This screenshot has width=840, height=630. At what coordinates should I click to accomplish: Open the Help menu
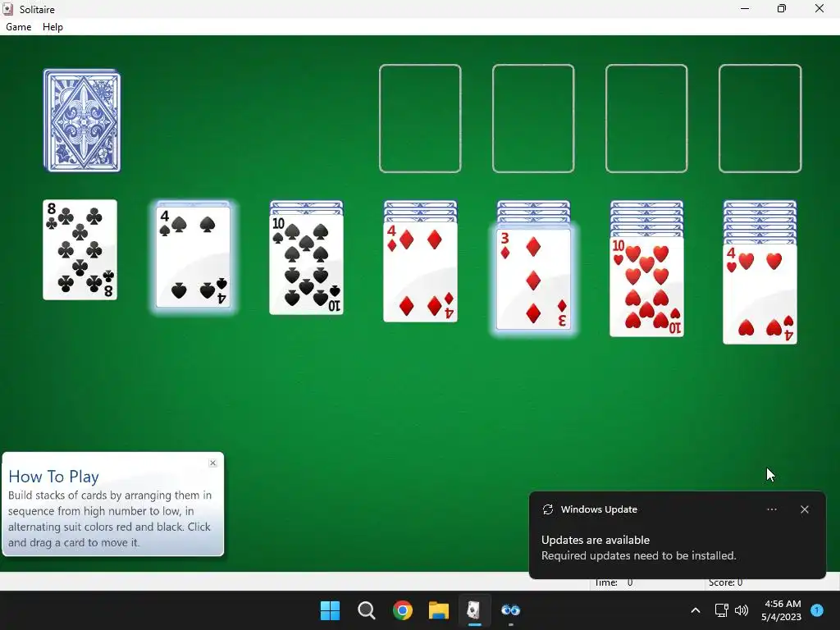52,27
